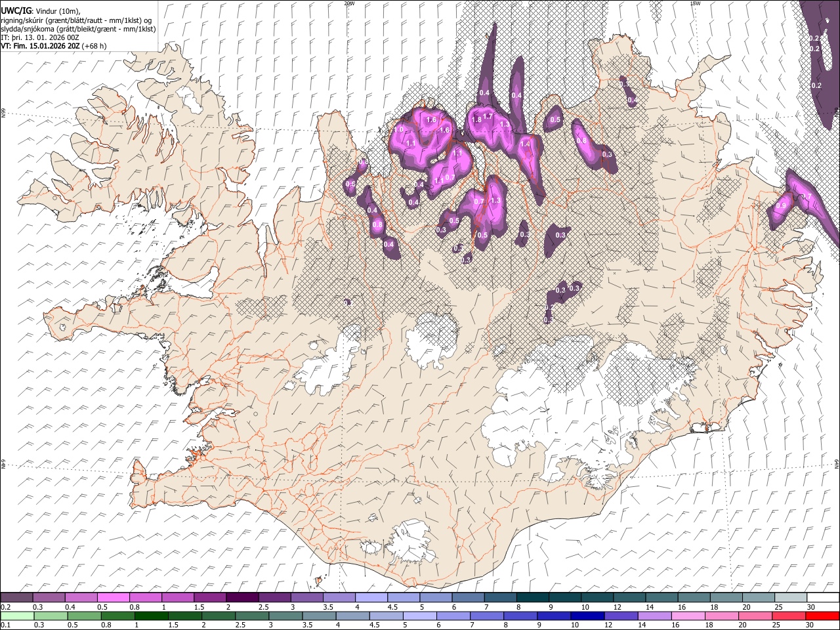Click the pale green first swatch of lower row
The image size is (840, 630).
tap(17, 616)
